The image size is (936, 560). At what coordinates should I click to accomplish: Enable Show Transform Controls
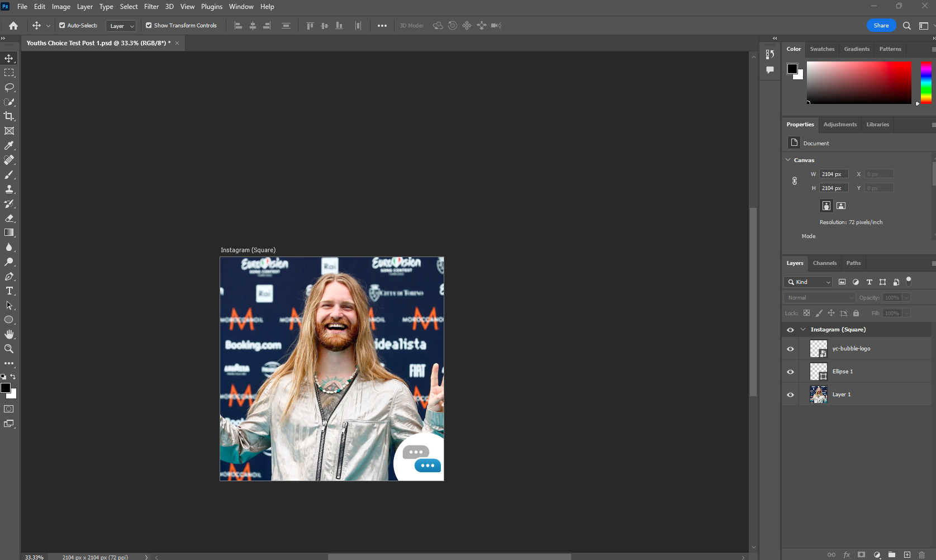(149, 25)
